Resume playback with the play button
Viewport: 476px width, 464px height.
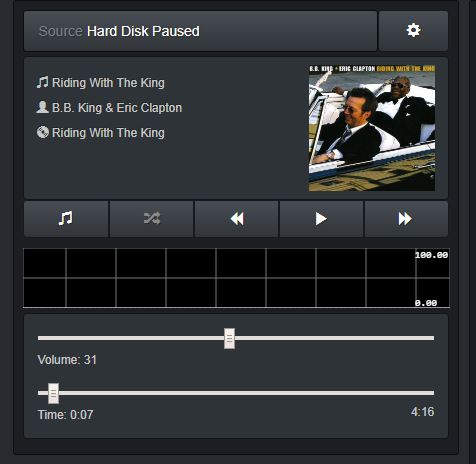pyautogui.click(x=321, y=219)
